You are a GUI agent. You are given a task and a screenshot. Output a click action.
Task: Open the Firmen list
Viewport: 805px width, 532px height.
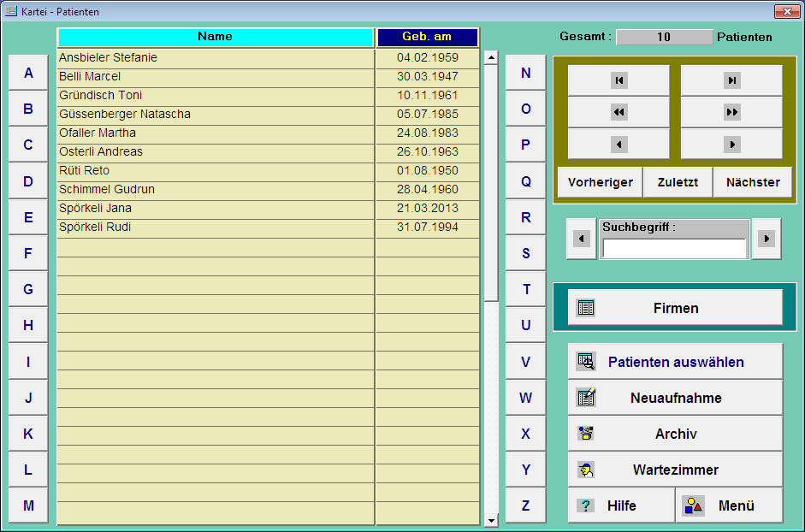675,308
